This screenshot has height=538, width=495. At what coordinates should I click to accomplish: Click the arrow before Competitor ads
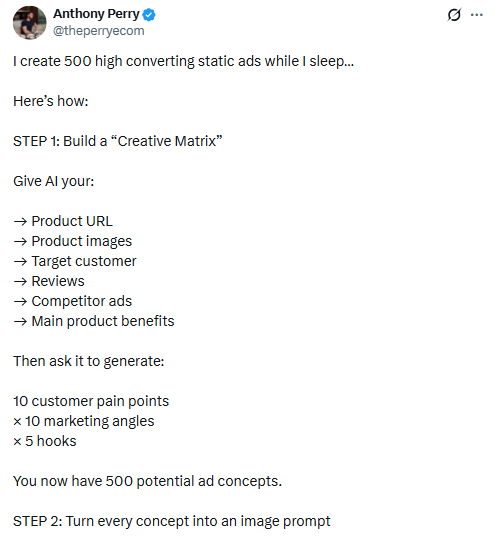[20, 301]
